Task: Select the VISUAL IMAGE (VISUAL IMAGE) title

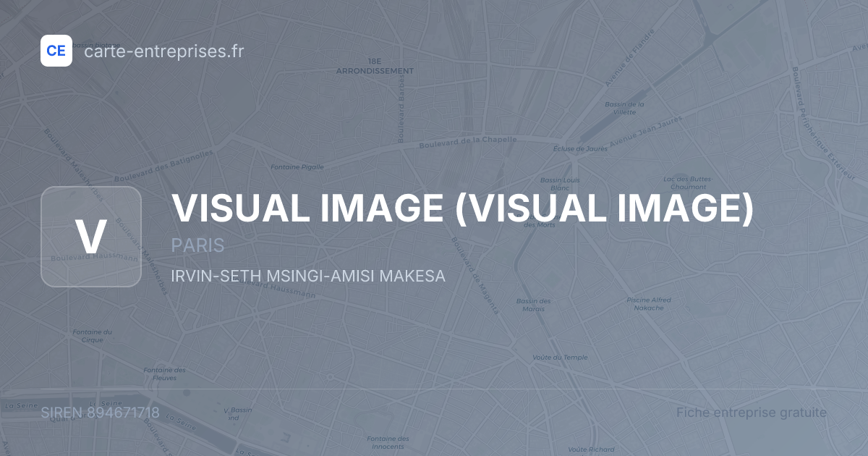Action: (463, 208)
